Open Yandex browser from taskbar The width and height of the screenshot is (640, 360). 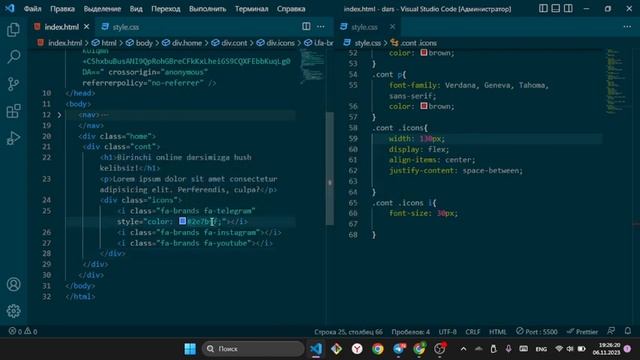point(357,349)
